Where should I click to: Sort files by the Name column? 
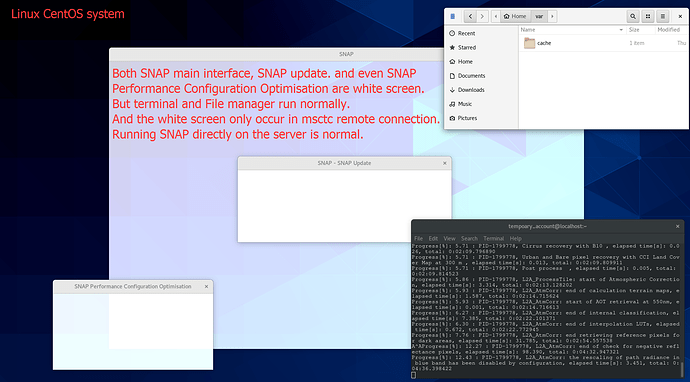(x=572, y=29)
